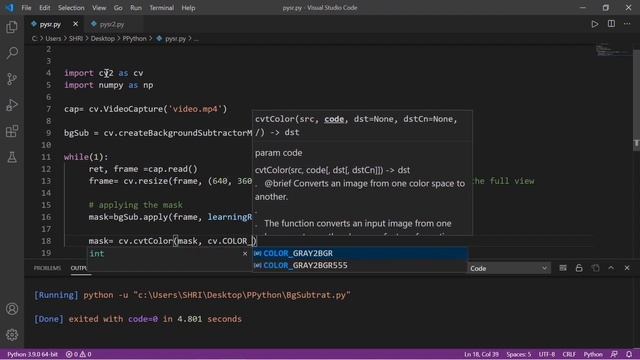640x360 pixels.
Task: Open Run and Debug view
Action: coord(12,105)
